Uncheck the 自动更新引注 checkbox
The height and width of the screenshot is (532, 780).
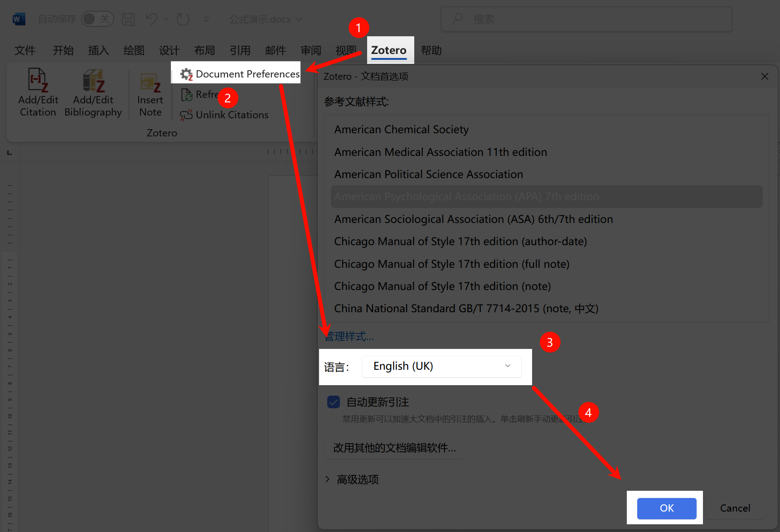[x=334, y=402]
